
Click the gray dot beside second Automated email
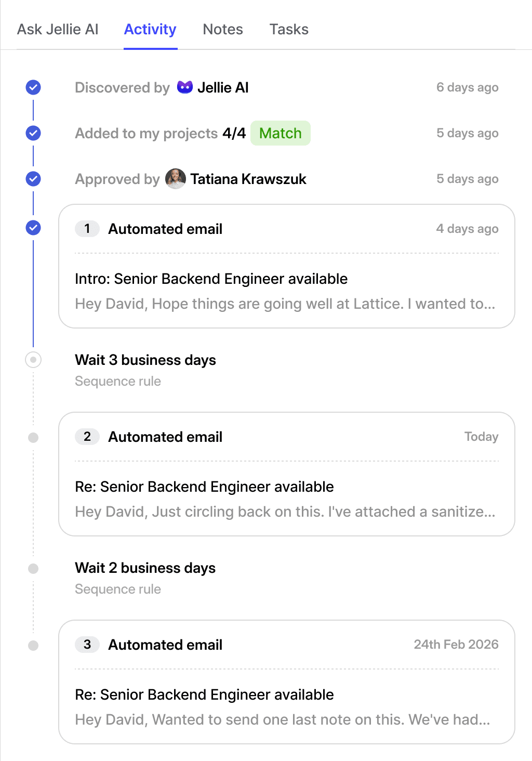click(x=33, y=438)
